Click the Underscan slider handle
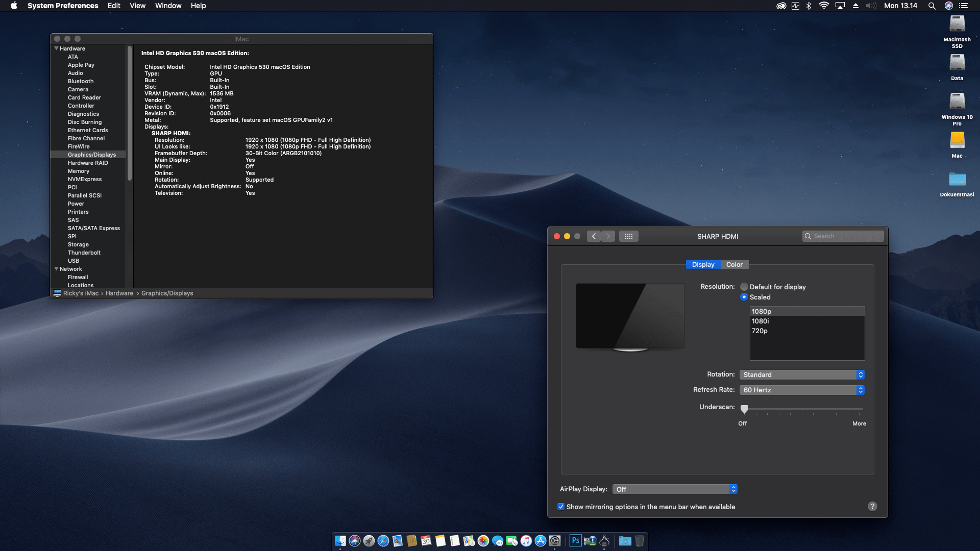980x551 pixels. [x=744, y=409]
